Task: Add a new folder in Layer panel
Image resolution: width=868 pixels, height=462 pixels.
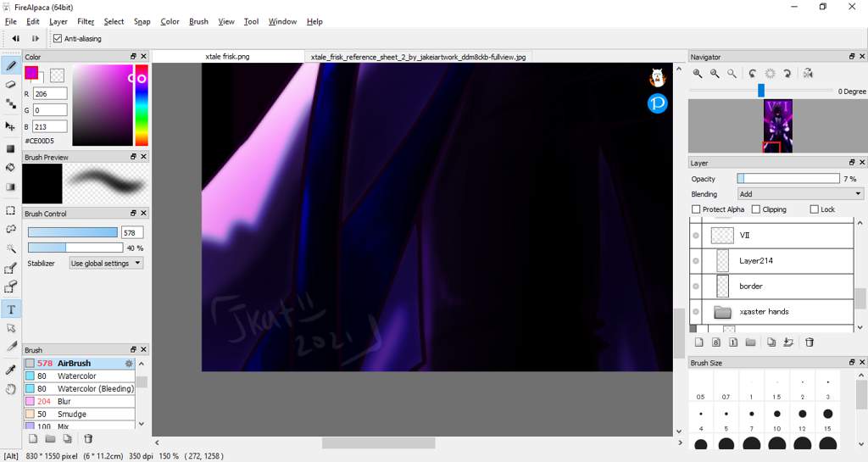Action: click(x=751, y=342)
